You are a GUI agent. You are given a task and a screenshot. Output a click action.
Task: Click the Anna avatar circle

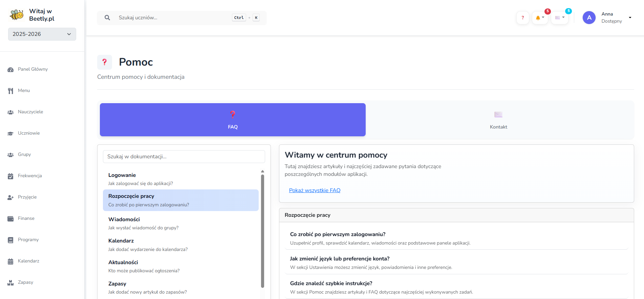(589, 18)
